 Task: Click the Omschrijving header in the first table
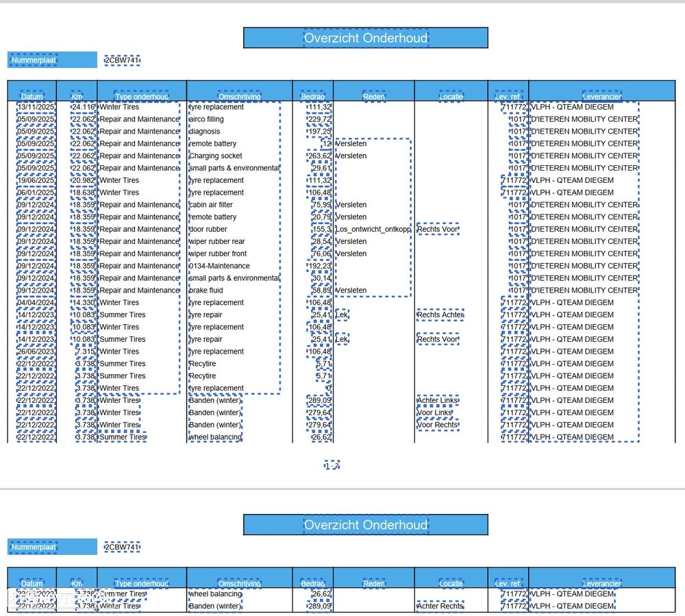point(239,97)
